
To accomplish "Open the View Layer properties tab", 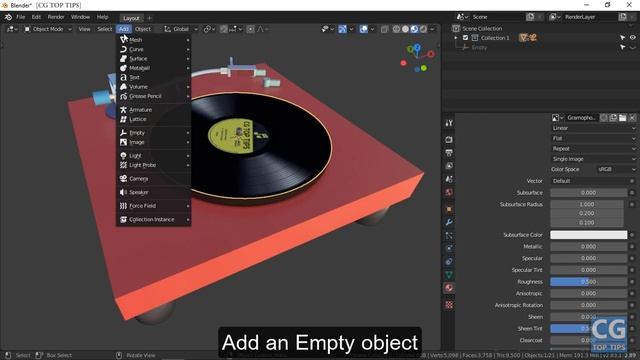I will 449,166.
